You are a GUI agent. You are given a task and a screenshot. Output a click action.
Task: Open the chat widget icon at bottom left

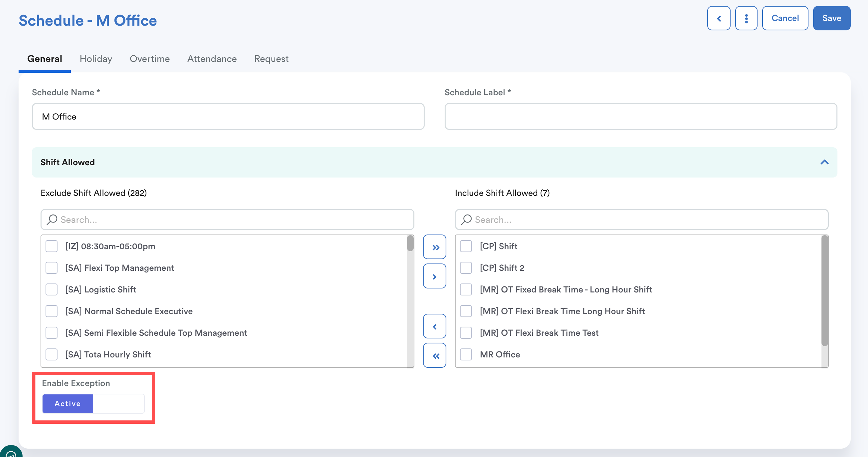pyautogui.click(x=11, y=453)
